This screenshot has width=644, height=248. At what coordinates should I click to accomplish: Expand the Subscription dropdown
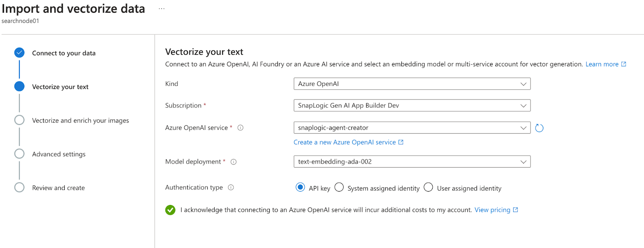tap(412, 105)
